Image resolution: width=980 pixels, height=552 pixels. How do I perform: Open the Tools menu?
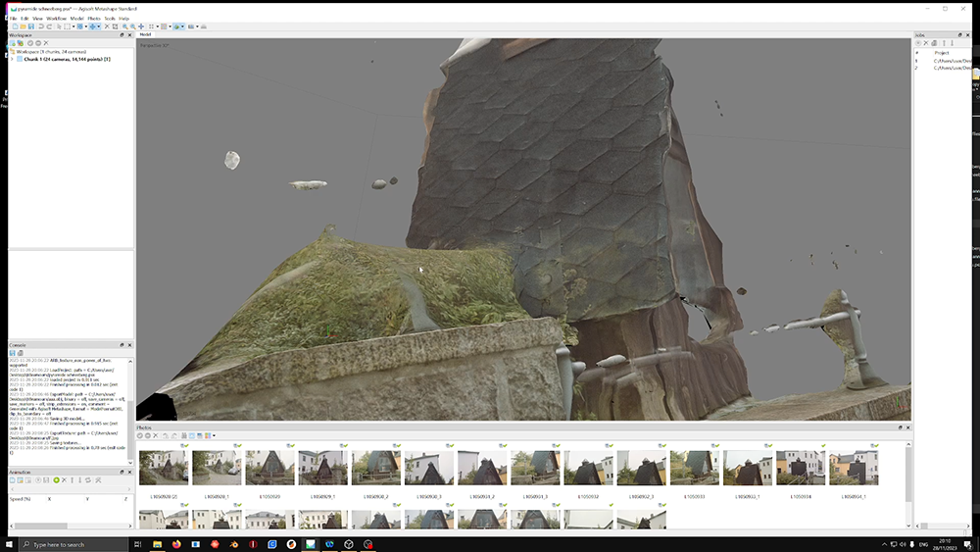click(x=109, y=19)
